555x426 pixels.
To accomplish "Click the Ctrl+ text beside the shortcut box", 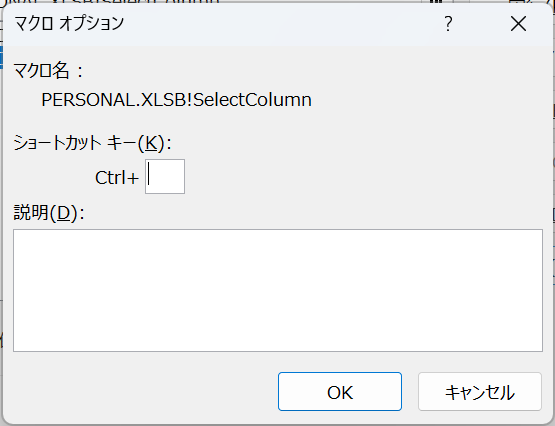I will coord(117,178).
